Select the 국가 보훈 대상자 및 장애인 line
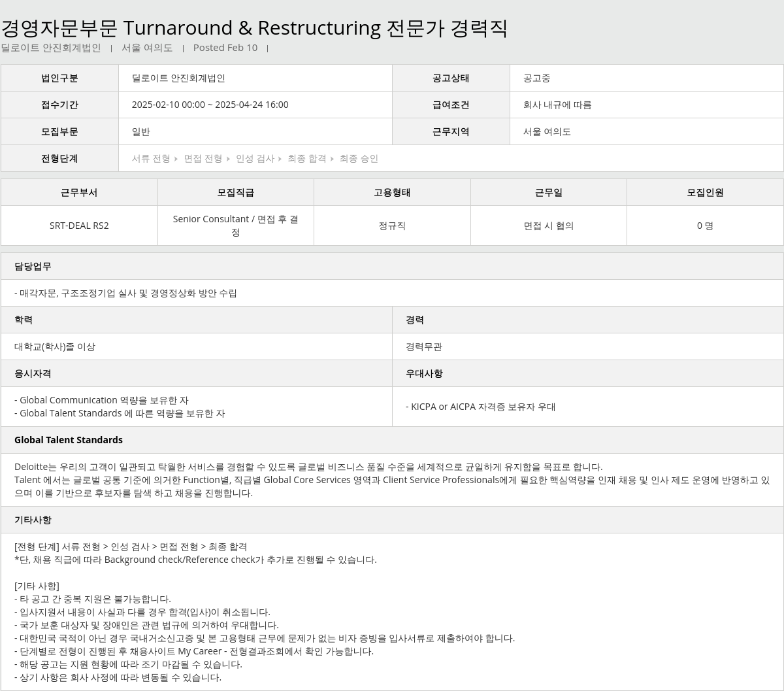 (146, 625)
